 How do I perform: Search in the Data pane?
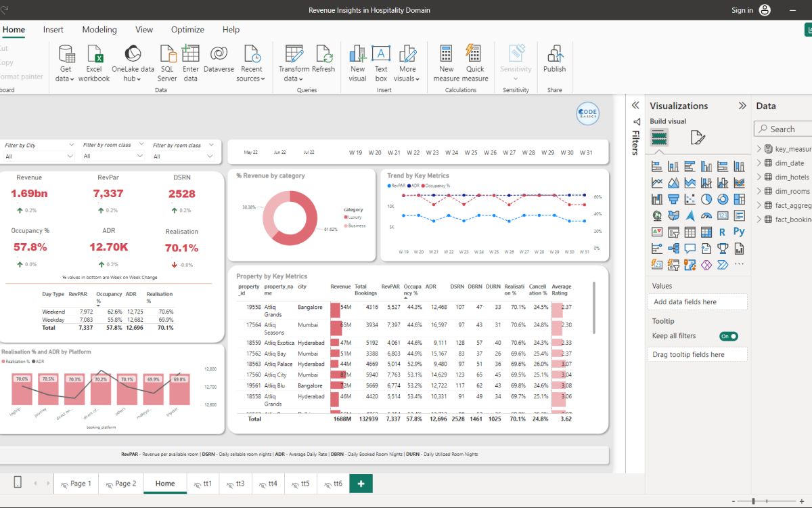tap(783, 129)
